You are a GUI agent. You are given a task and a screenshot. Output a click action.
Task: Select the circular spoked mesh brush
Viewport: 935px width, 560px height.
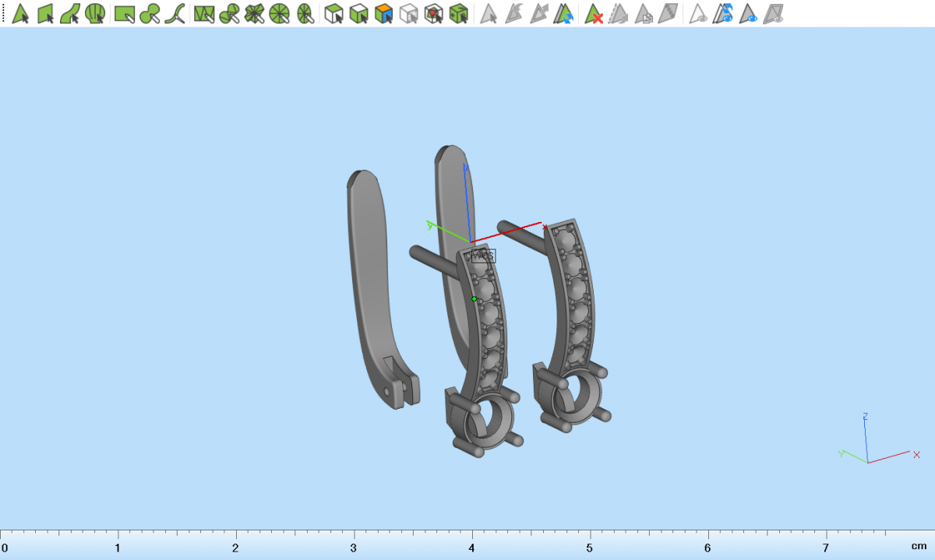point(280,13)
